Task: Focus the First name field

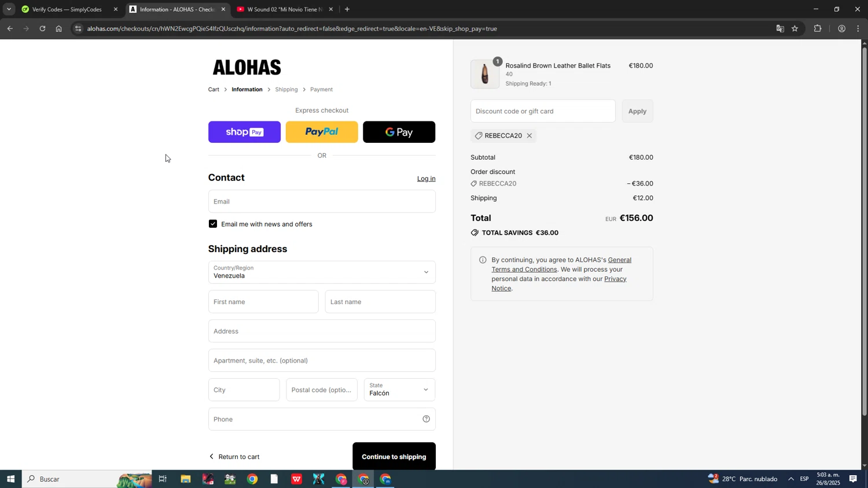Action: 263,302
